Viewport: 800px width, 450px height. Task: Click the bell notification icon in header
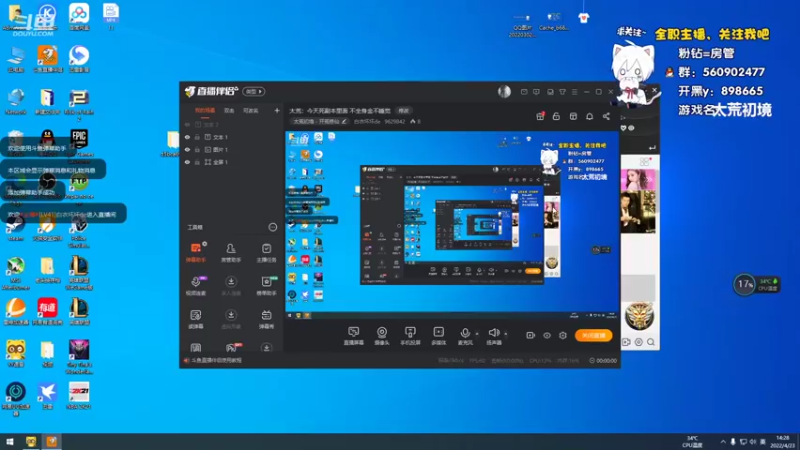[589, 116]
